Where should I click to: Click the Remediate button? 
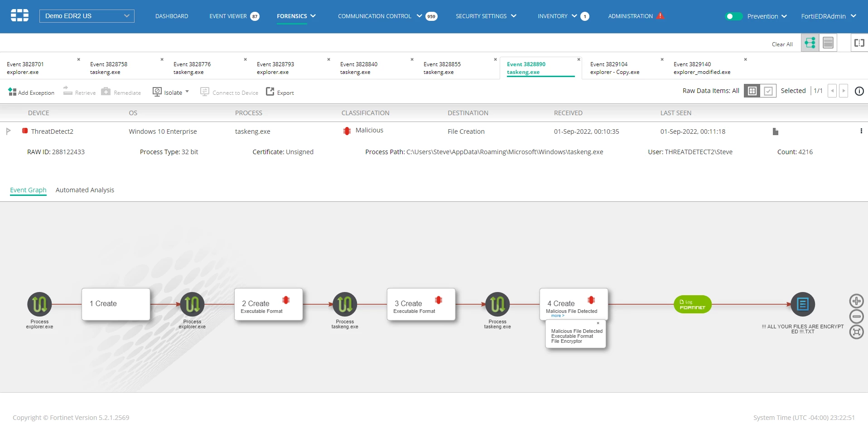pyautogui.click(x=121, y=92)
